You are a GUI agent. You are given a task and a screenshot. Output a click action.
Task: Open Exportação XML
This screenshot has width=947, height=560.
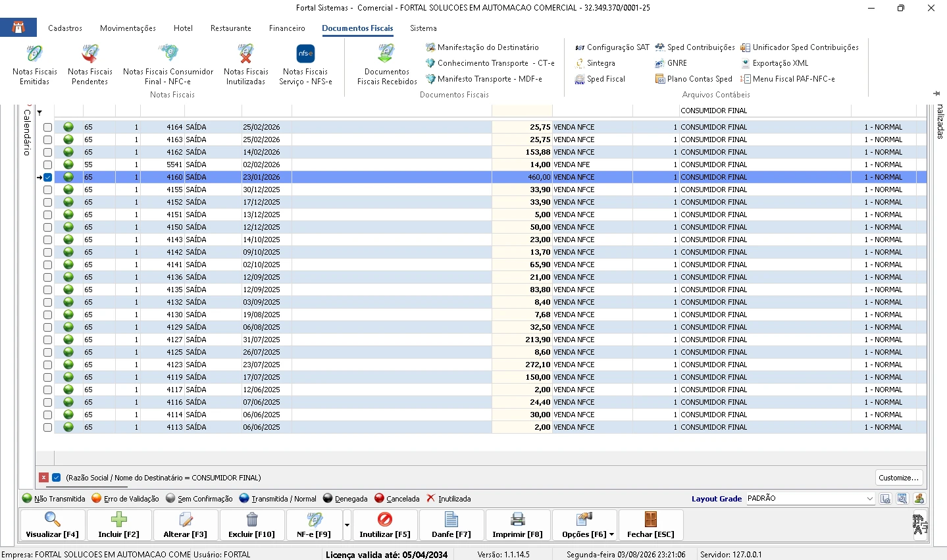tap(774, 63)
